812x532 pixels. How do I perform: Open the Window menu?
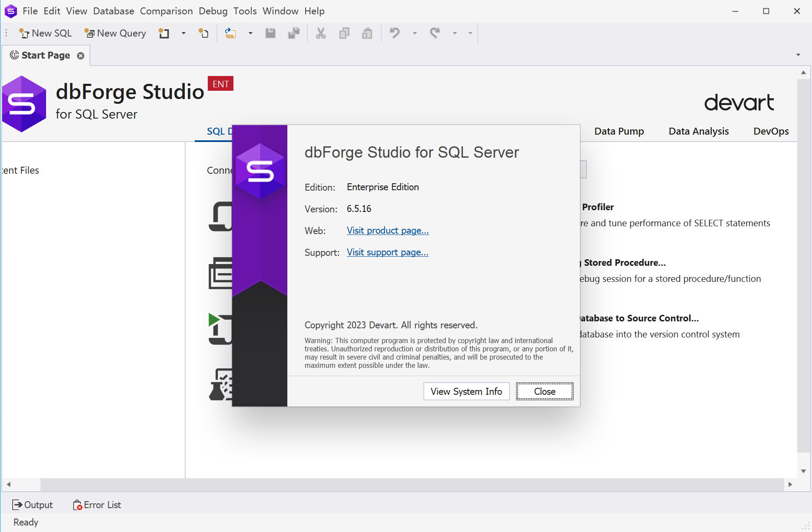(280, 11)
